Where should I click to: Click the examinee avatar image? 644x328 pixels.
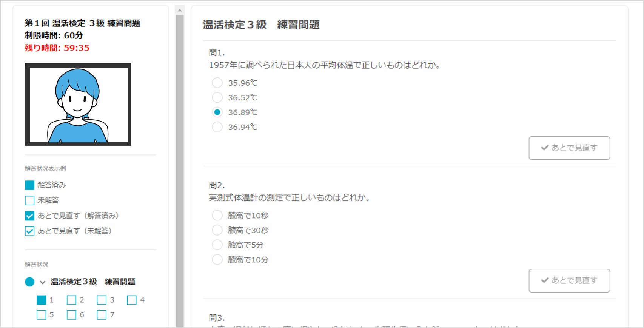78,105
